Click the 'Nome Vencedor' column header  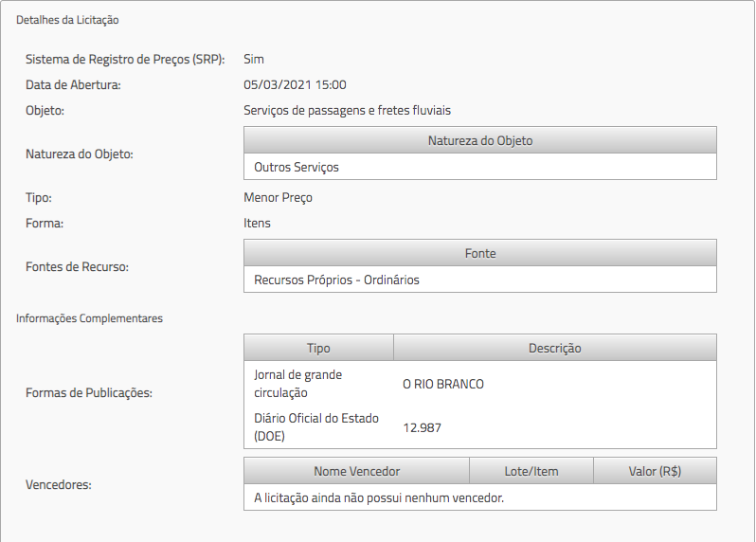[x=356, y=471]
